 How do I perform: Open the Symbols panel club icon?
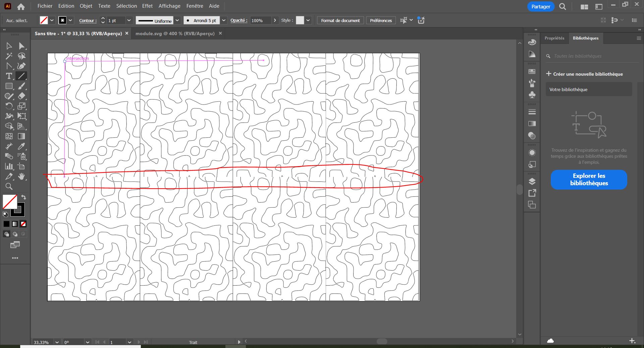point(532,95)
